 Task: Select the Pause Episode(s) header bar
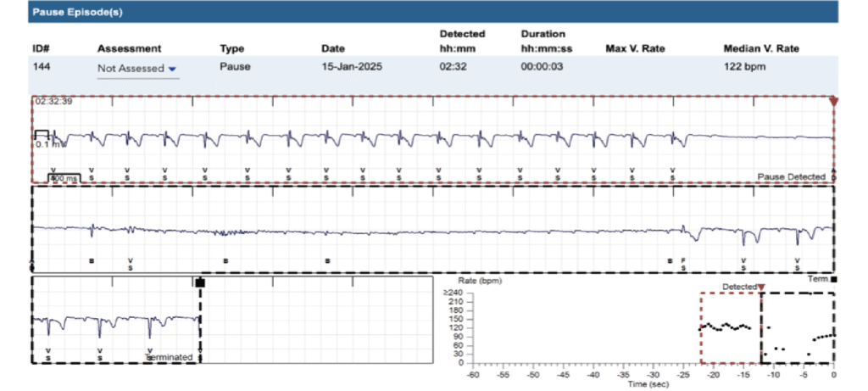tap(434, 11)
